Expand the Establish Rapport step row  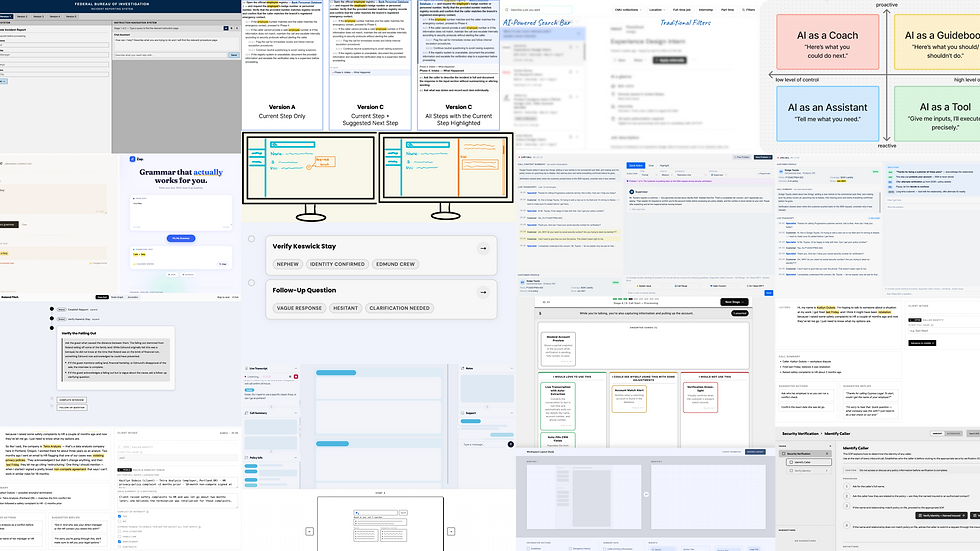(78, 309)
